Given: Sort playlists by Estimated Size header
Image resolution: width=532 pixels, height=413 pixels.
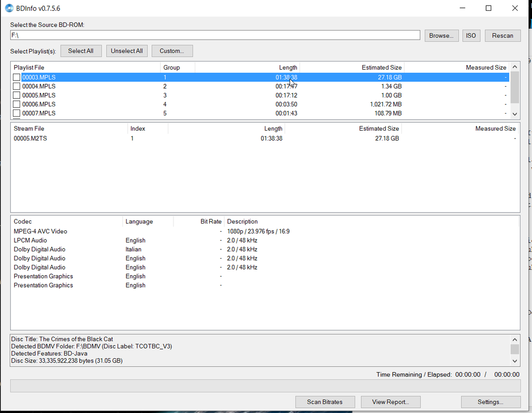Looking at the screenshot, I should coord(352,68).
